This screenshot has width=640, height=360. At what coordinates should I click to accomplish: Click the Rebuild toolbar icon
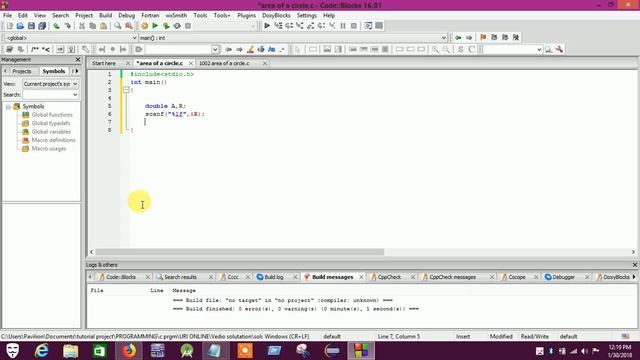pyautogui.click(x=177, y=26)
